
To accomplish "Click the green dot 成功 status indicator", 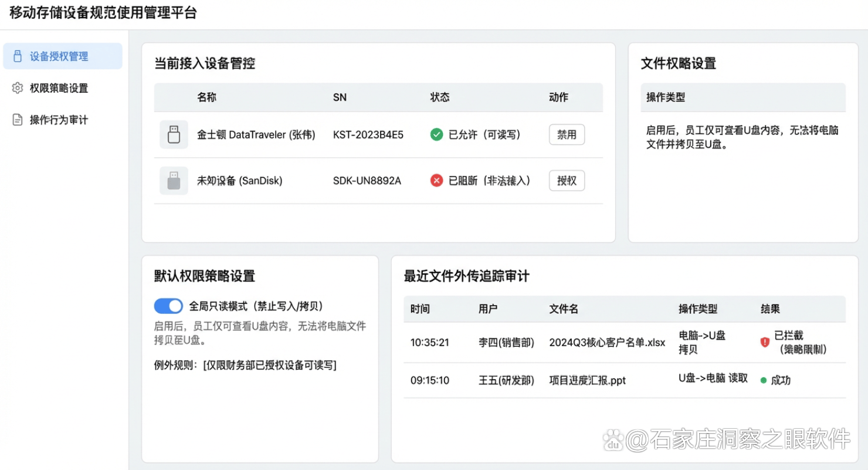I will (x=764, y=380).
